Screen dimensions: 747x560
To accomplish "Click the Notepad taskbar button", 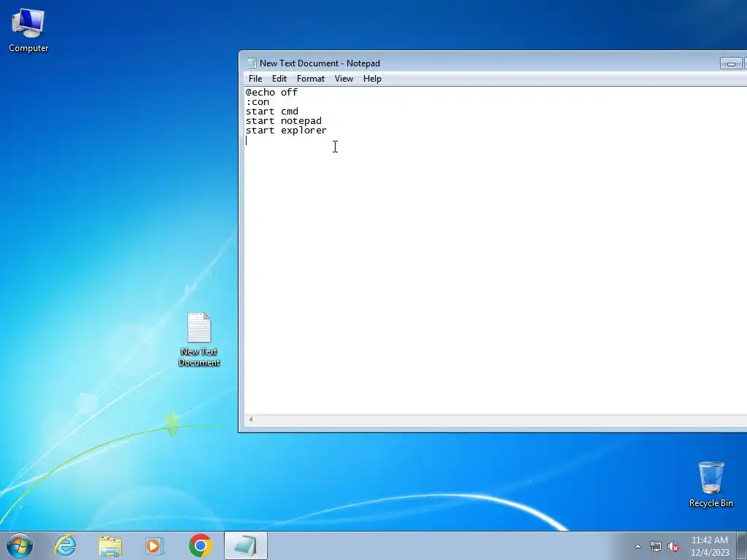I will tap(246, 545).
